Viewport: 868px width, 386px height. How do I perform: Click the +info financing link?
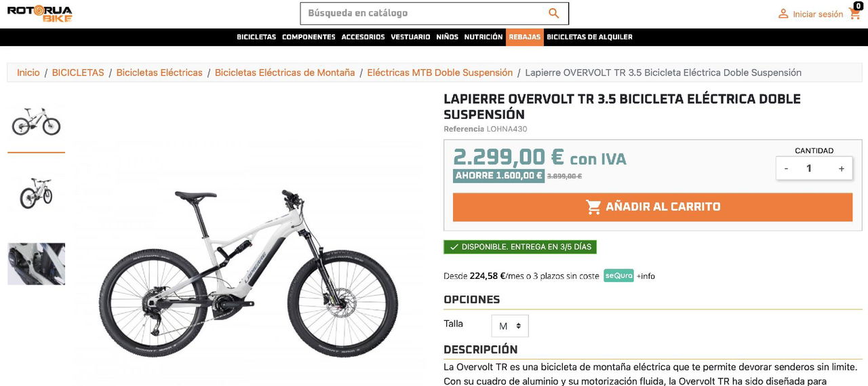tap(646, 276)
